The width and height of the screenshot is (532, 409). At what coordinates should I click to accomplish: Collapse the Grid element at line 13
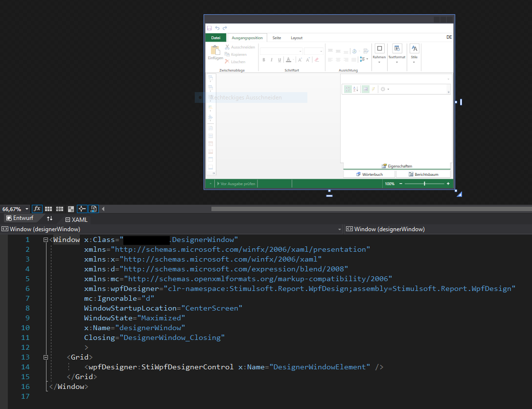tap(46, 358)
